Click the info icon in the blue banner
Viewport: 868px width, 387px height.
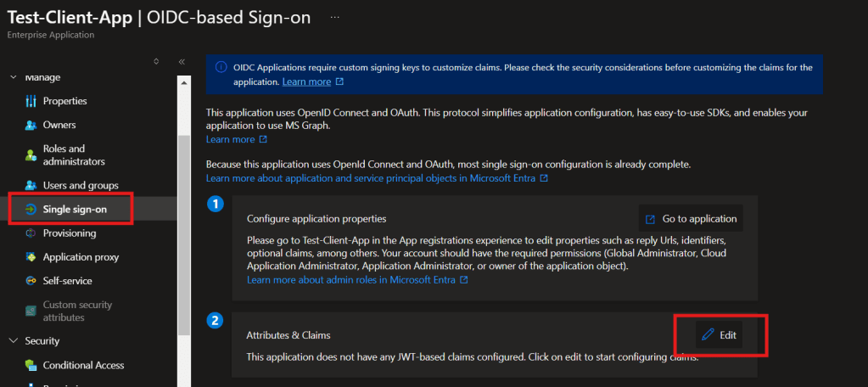(221, 67)
